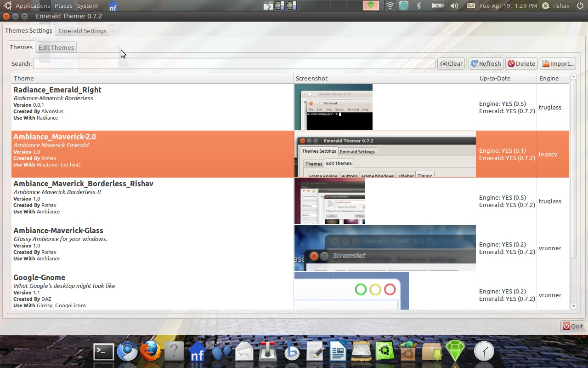Click the Emerald gem icon in the dock

tap(455, 351)
